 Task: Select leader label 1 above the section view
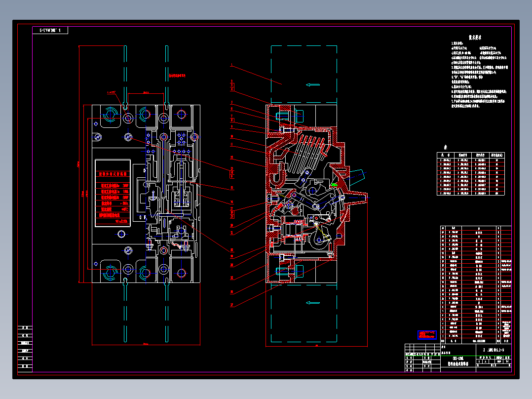(232, 65)
